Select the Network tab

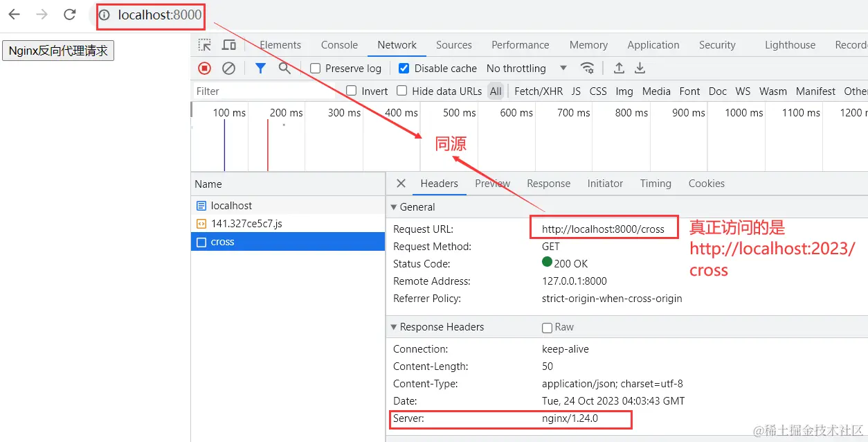[x=397, y=45]
